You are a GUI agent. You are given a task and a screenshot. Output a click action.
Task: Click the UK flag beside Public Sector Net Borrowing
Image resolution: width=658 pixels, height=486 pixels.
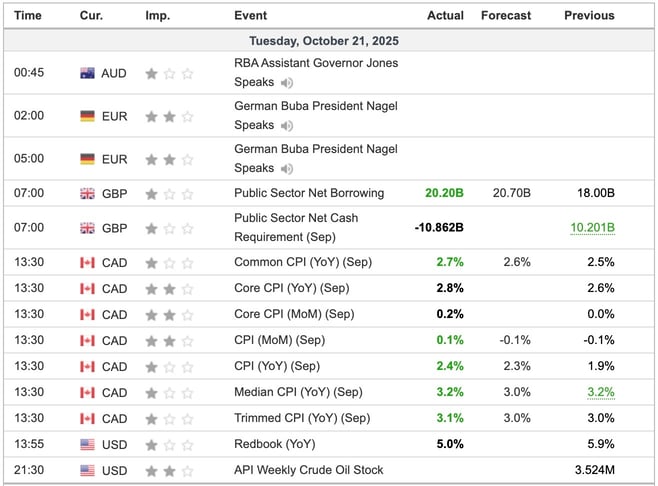tap(88, 193)
